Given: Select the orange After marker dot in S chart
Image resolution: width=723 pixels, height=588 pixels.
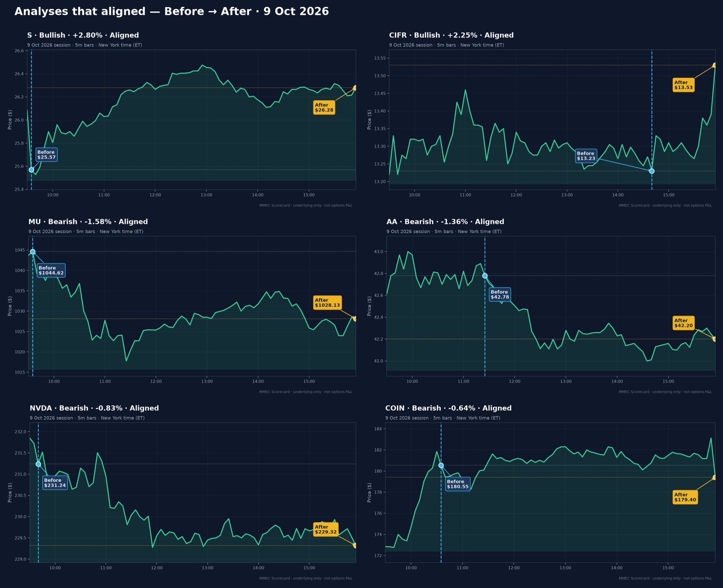Looking at the screenshot, I should [355, 88].
